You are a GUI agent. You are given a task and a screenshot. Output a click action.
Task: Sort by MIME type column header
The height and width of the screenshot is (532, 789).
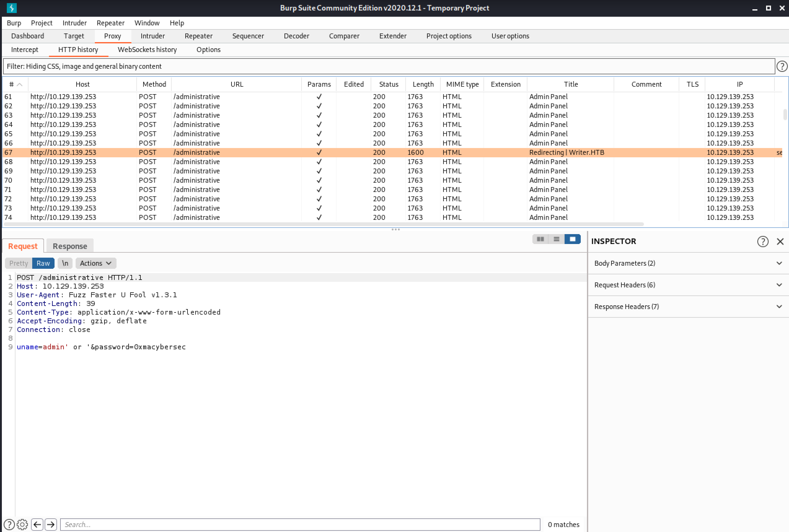click(462, 85)
